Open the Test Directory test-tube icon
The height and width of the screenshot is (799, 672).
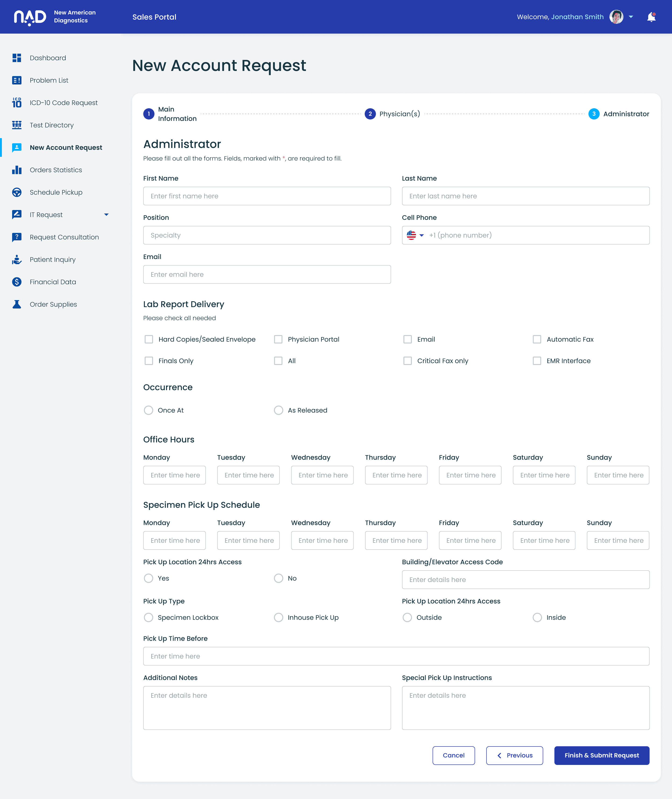pyautogui.click(x=17, y=125)
